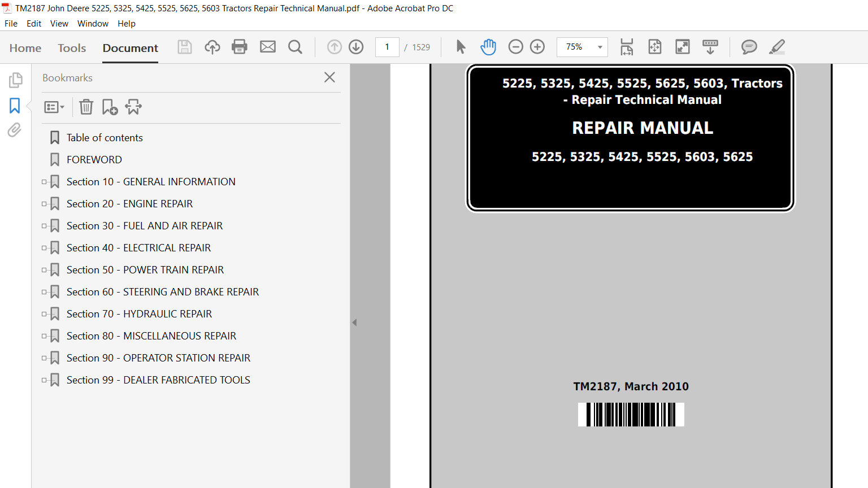Expand Section 60 - STEERING AND BRAKE REPAIR
This screenshot has width=868, height=488.
coord(44,292)
